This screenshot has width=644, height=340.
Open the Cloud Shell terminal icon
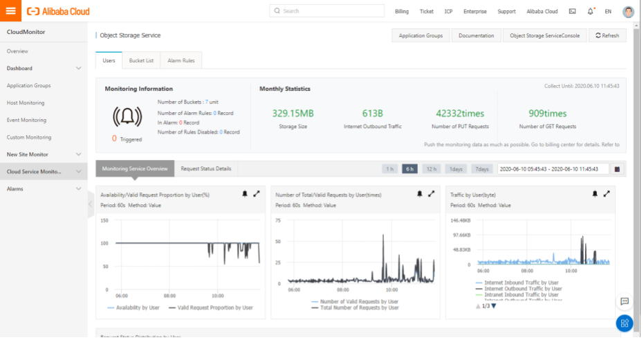coord(572,12)
